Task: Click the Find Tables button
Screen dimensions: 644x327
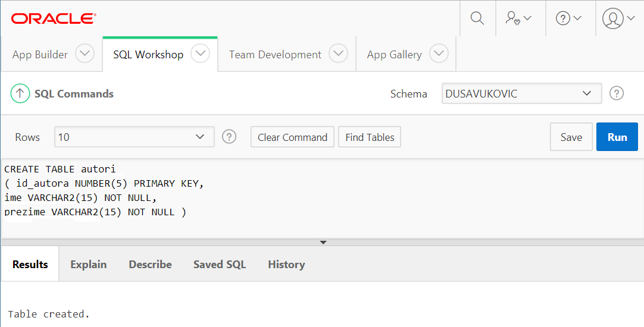Action: [x=370, y=137]
